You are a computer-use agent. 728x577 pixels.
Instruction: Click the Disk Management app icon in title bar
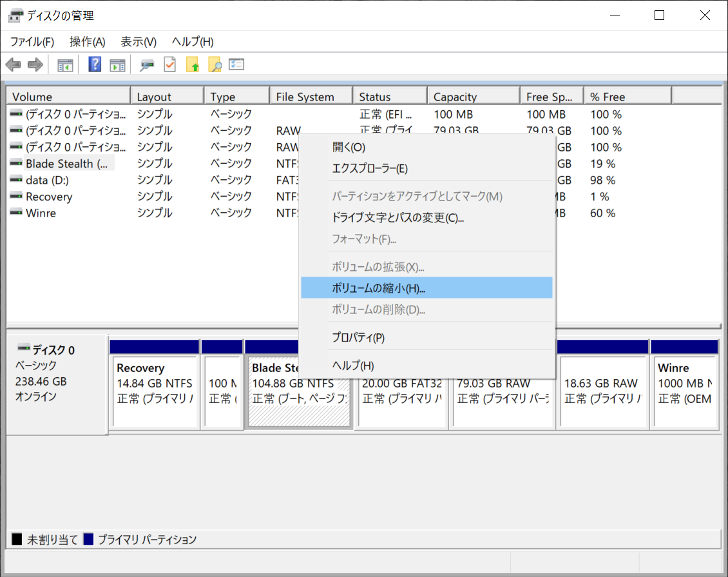point(15,16)
